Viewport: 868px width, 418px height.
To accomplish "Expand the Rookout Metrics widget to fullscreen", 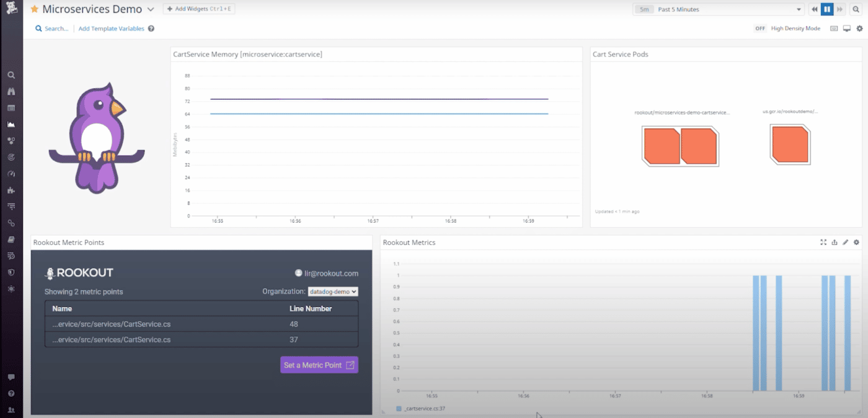I will point(823,242).
